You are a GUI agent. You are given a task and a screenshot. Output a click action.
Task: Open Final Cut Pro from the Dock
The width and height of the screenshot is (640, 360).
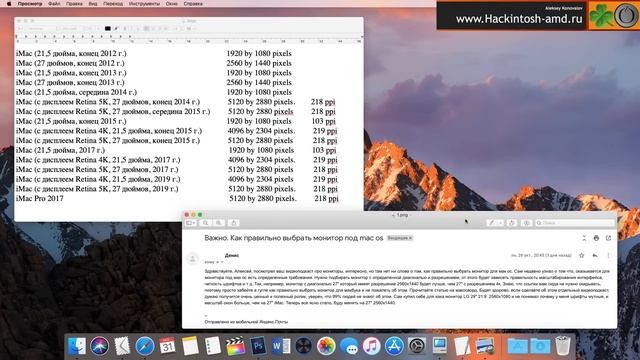click(236, 346)
